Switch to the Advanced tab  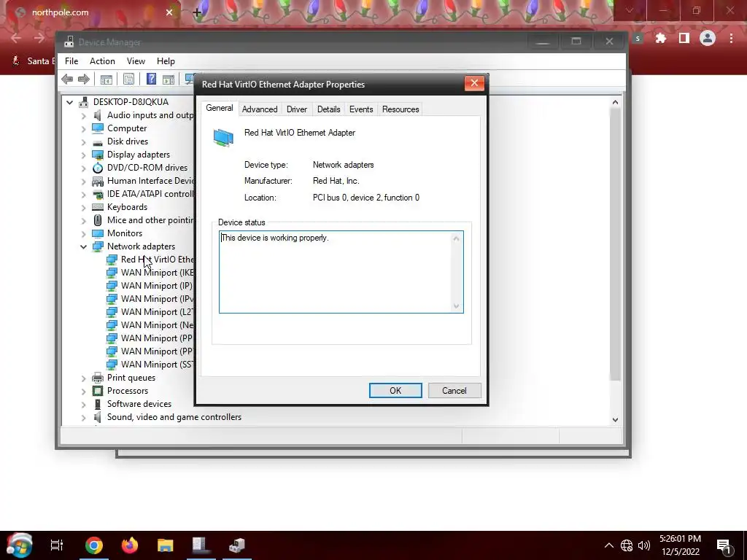260,109
